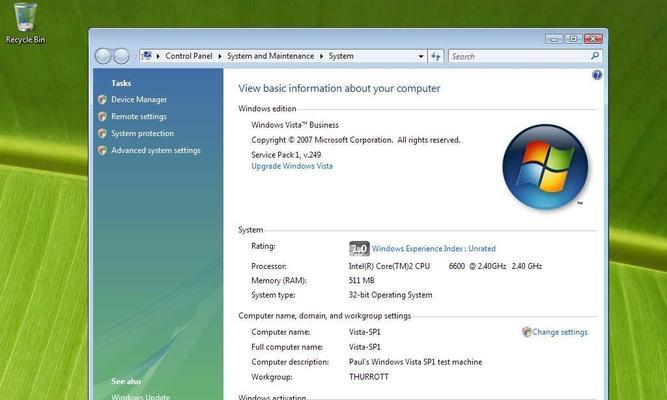Image resolution: width=667 pixels, height=400 pixels.
Task: Open Windows Experience Index: Unrated link
Action: click(433, 249)
